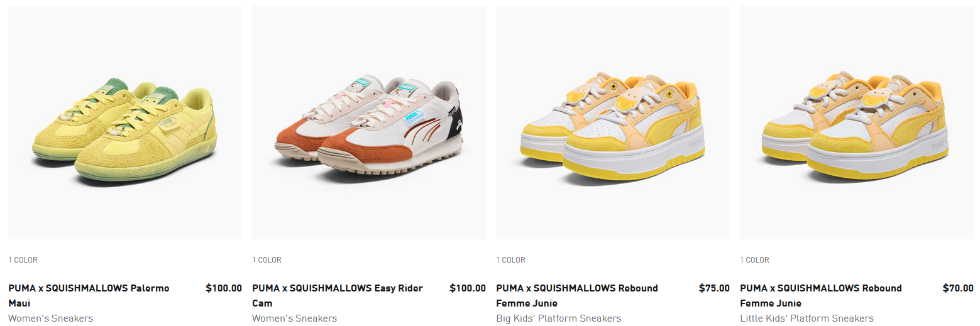
Task: Click '1 COLOR' label under Palermo Maui
Action: pos(23,260)
